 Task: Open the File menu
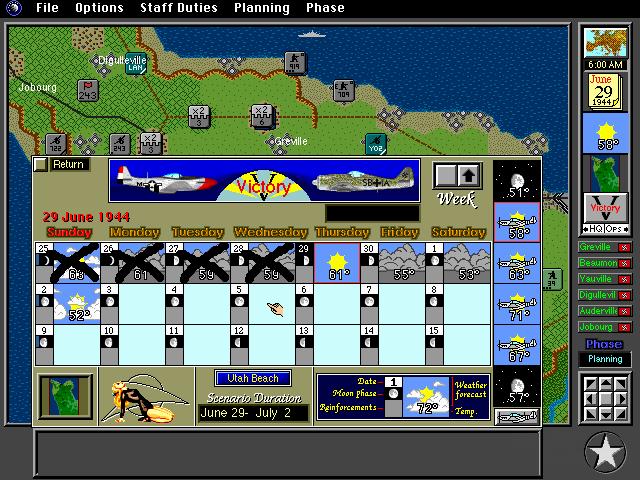click(x=47, y=8)
